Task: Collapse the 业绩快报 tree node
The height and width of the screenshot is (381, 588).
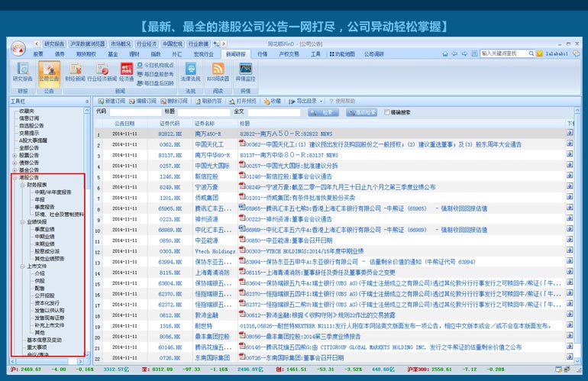Action: click(22, 222)
